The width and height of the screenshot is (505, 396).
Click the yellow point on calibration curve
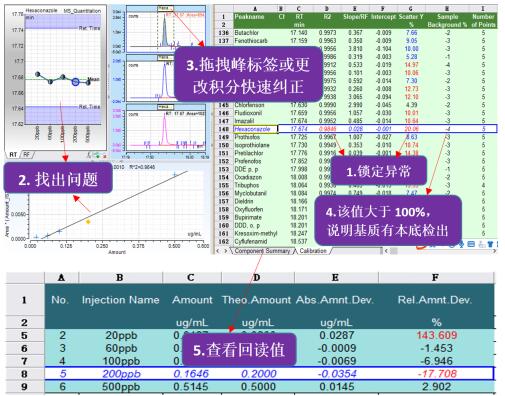tap(88, 222)
